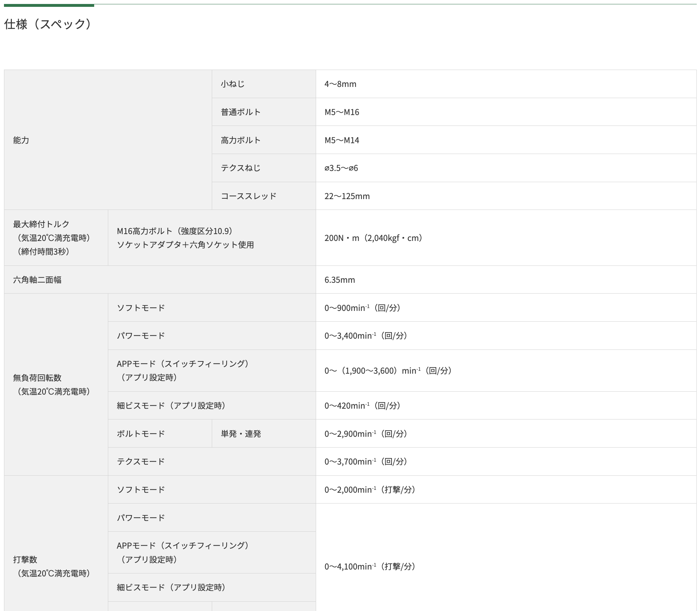
Task: Click the 4〜8mm value cell
Action: (340, 84)
